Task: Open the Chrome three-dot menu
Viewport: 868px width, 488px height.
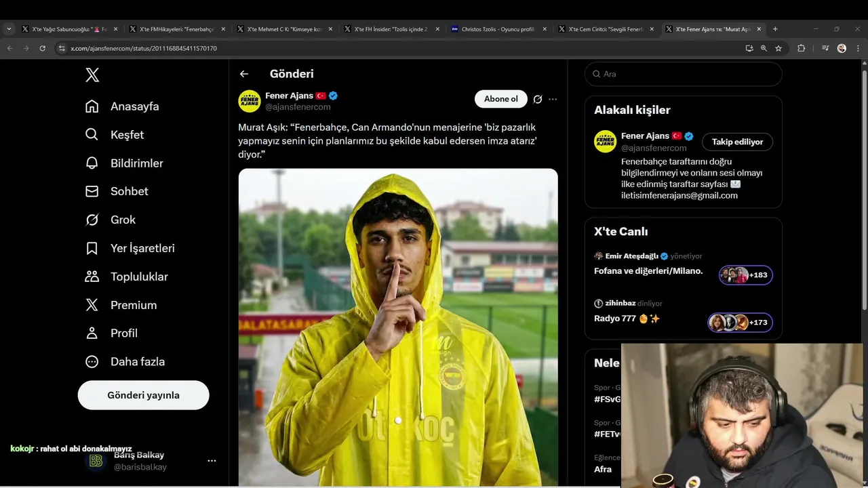Action: [x=859, y=48]
